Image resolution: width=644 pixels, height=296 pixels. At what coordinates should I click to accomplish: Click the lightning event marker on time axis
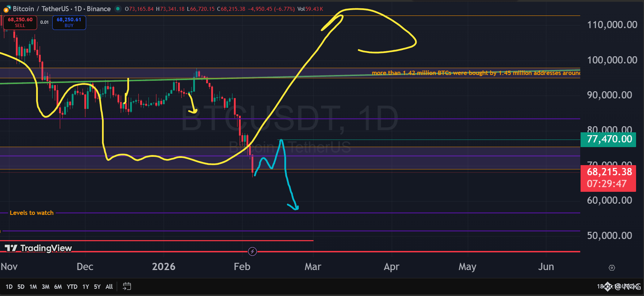252,252
